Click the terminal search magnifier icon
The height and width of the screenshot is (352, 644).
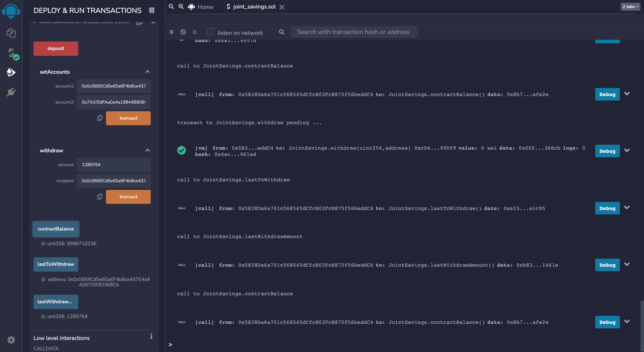282,32
